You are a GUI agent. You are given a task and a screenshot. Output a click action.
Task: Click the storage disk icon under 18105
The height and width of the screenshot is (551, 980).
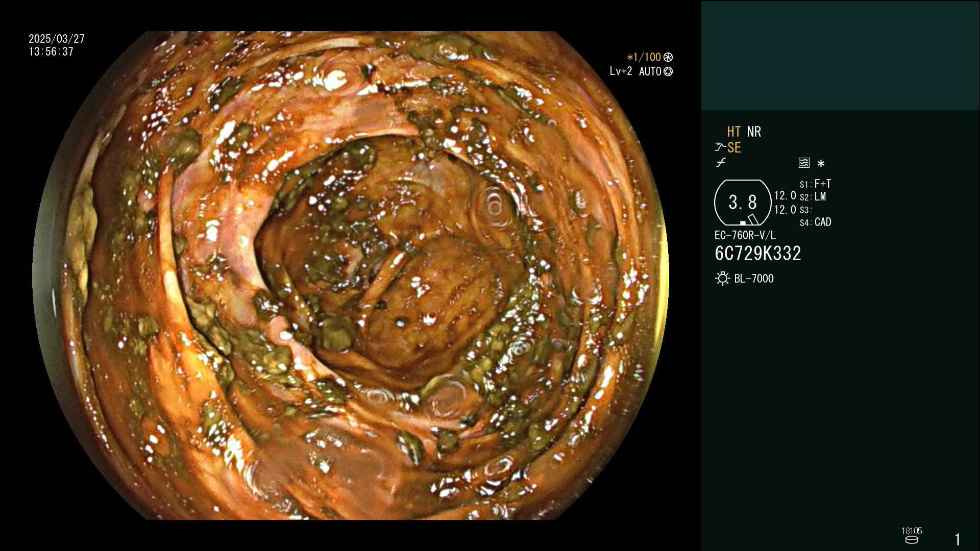(912, 540)
